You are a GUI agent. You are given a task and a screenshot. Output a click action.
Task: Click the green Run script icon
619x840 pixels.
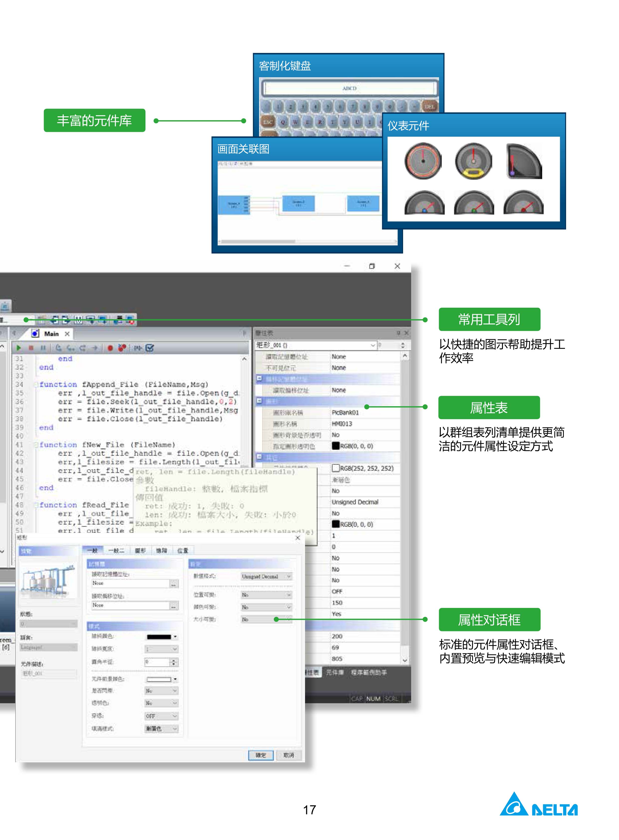[x=18, y=348]
